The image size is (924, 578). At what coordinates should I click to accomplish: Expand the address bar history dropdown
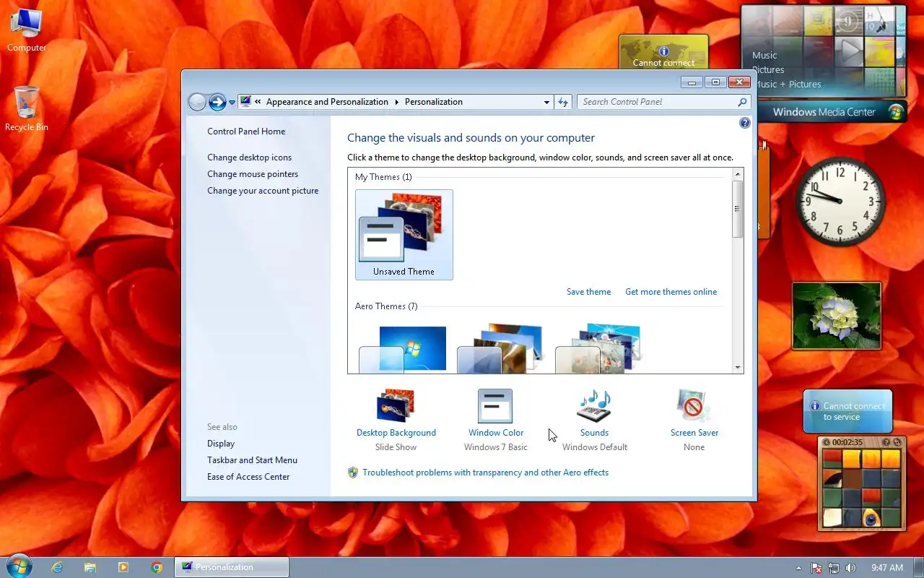click(546, 103)
